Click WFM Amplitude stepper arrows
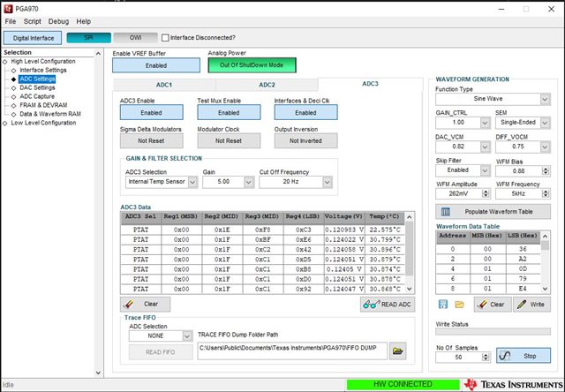565x392 pixels. pyautogui.click(x=486, y=194)
